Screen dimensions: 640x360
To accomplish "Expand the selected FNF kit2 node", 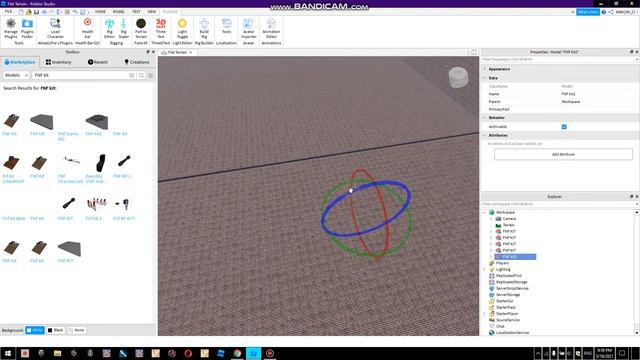I will pos(491,257).
